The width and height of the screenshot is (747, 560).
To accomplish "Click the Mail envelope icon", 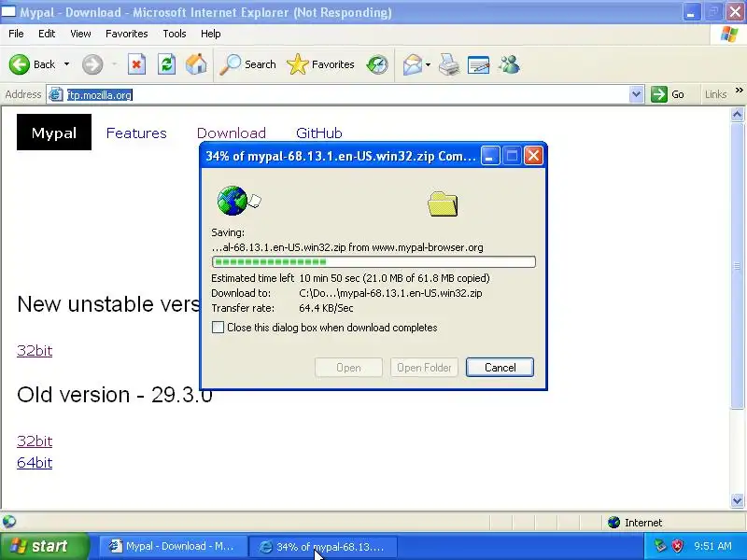I will 413,64.
